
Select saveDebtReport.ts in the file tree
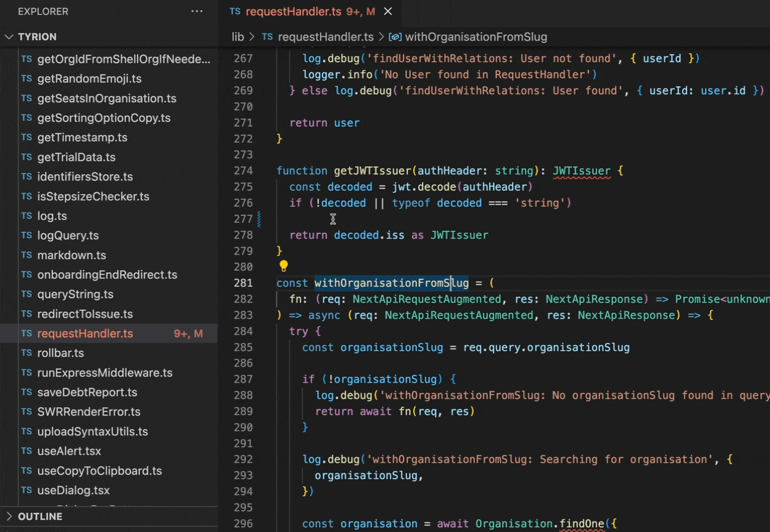pos(87,392)
